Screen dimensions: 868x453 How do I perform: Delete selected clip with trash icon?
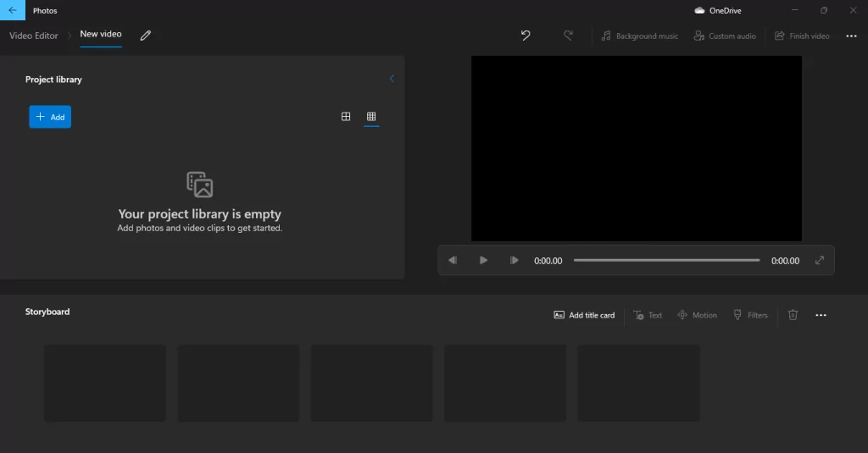(793, 315)
